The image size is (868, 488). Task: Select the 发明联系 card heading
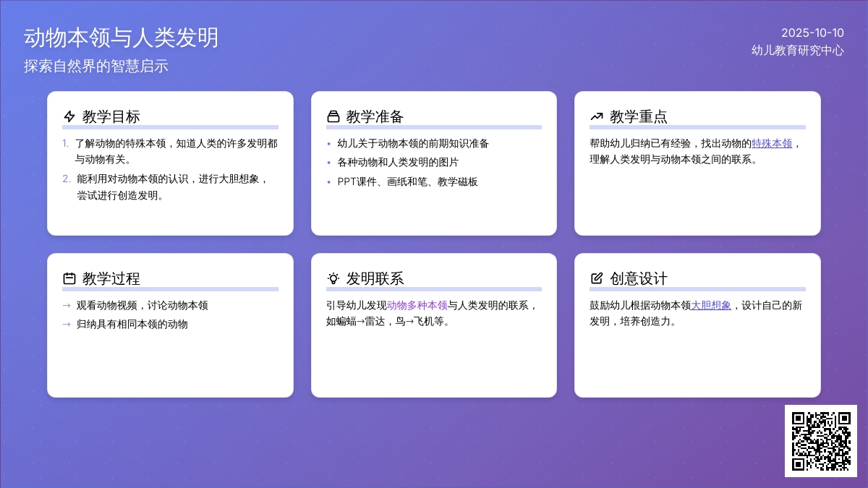(375, 278)
